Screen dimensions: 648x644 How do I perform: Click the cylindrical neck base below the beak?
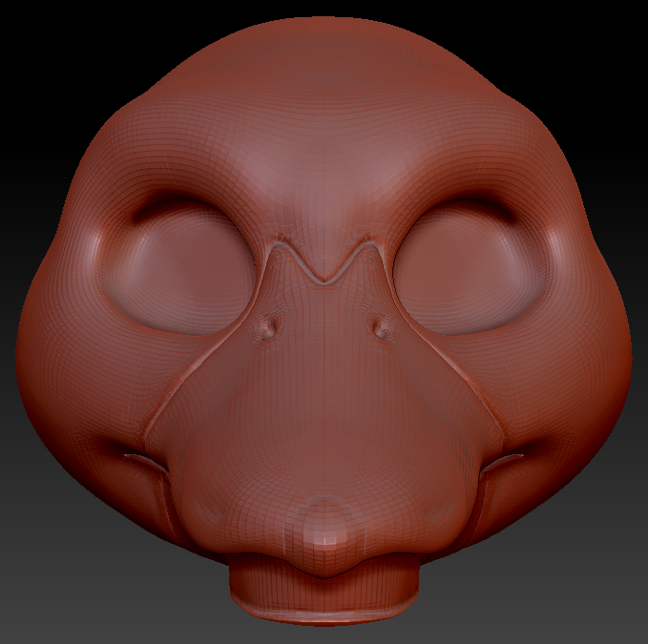click(x=324, y=591)
